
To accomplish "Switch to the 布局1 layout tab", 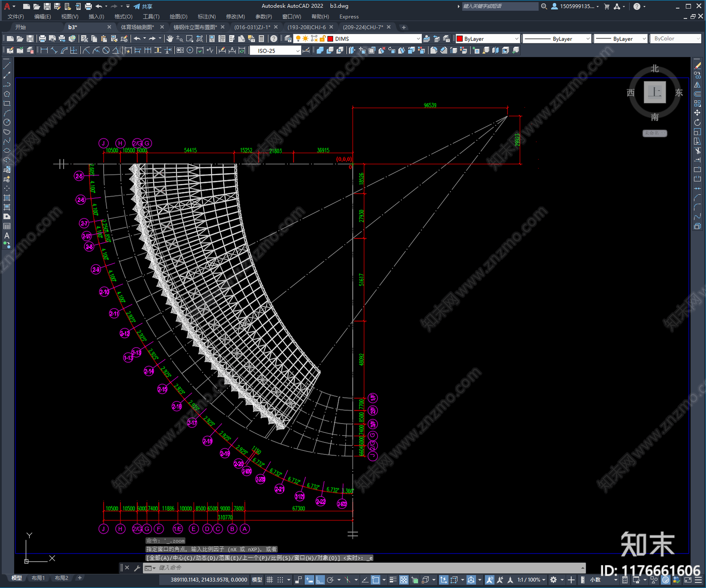I will tap(38, 578).
